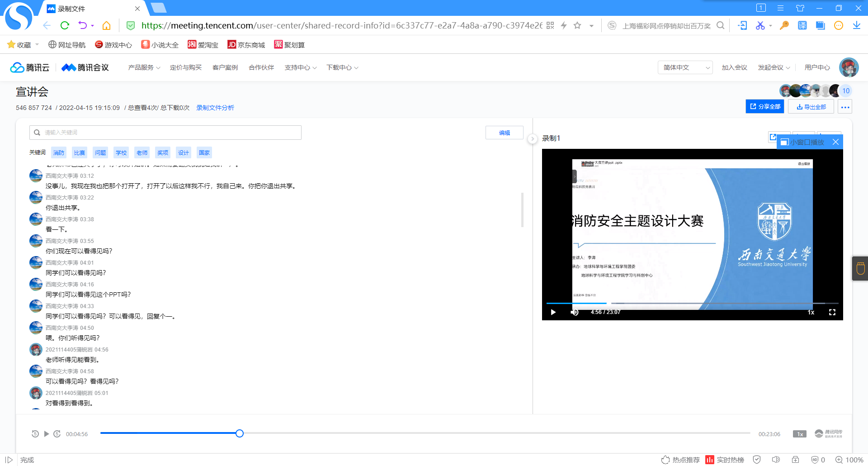Open 用户中心 in the top navigation

point(817,67)
